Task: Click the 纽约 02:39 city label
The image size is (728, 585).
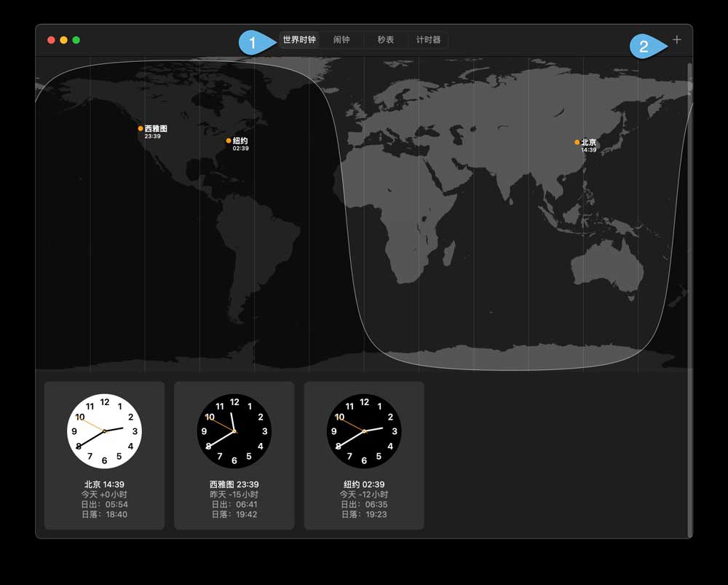Action: click(x=363, y=484)
